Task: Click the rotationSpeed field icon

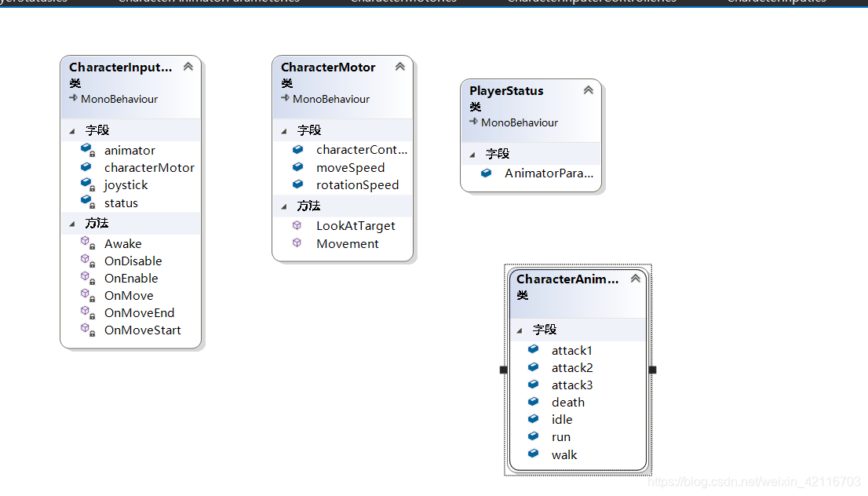Action: 297,184
